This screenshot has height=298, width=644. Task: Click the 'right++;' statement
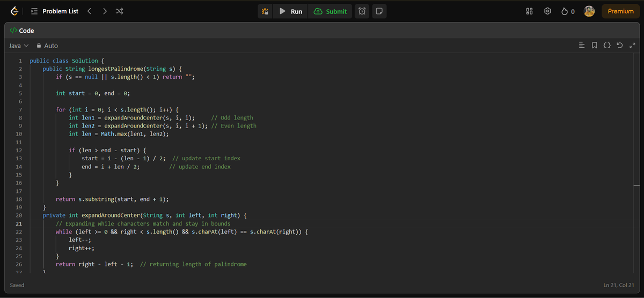click(82, 248)
